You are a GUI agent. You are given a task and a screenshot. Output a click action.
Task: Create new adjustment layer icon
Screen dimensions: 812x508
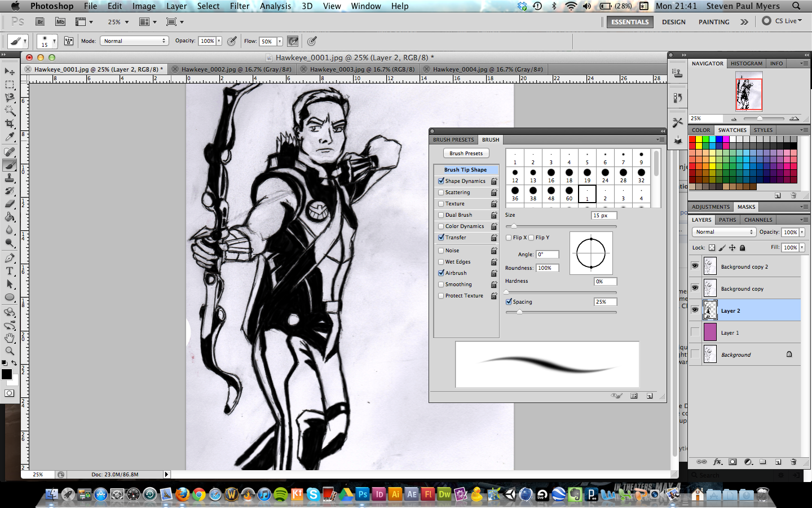[x=748, y=462]
